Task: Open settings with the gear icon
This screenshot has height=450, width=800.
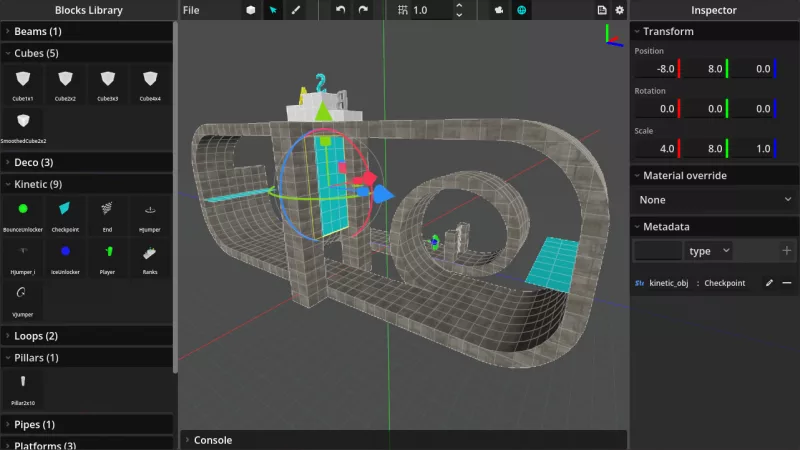Action: [619, 10]
